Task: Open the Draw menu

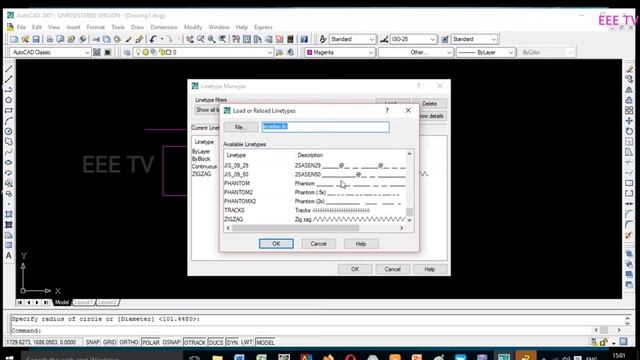Action: 138,27
